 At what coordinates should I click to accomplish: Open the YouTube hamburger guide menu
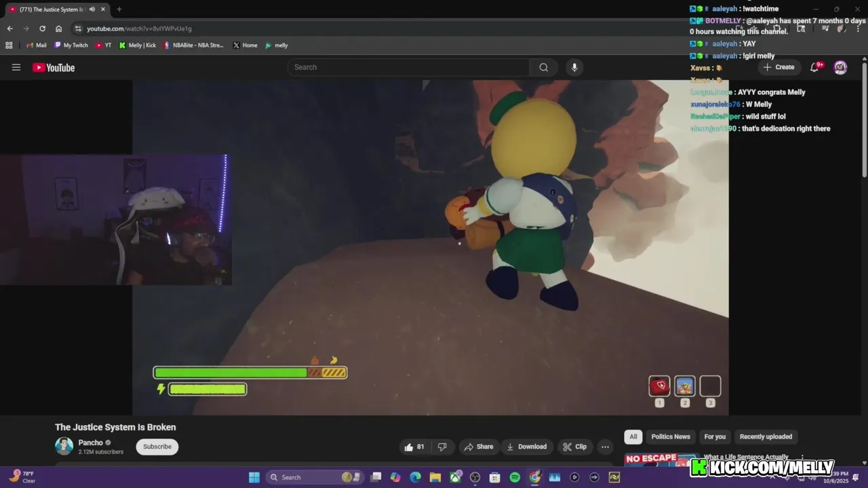pos(16,67)
